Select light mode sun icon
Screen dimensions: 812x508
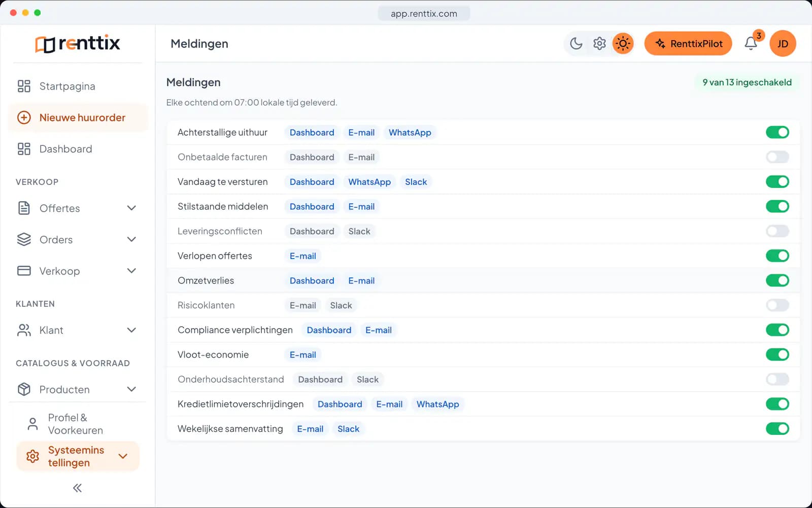(623, 44)
